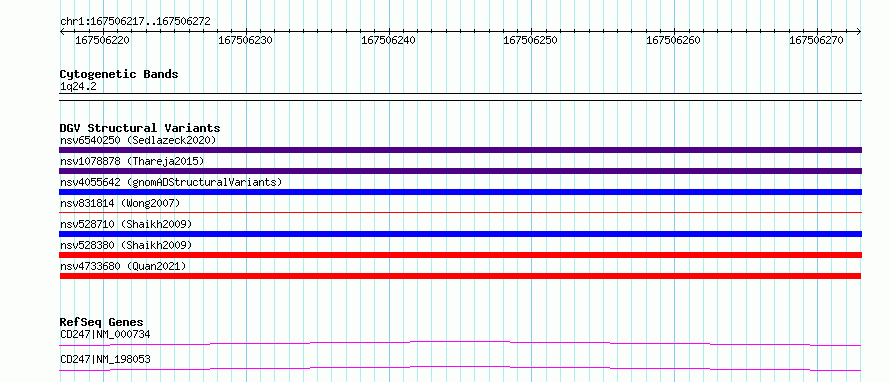890x382 pixels.
Task: Click the nsv6540250 (Sedlazeck2020) variant label
Action: (x=138, y=140)
